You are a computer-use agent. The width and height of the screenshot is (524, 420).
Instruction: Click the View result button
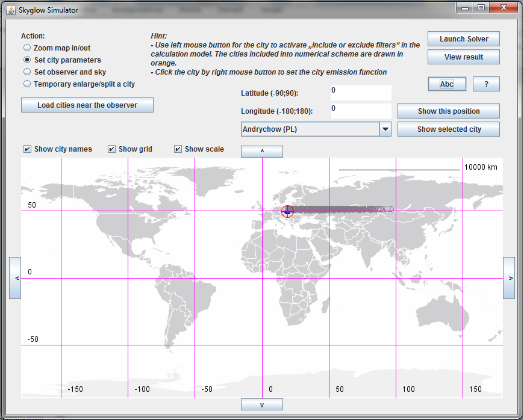(463, 57)
